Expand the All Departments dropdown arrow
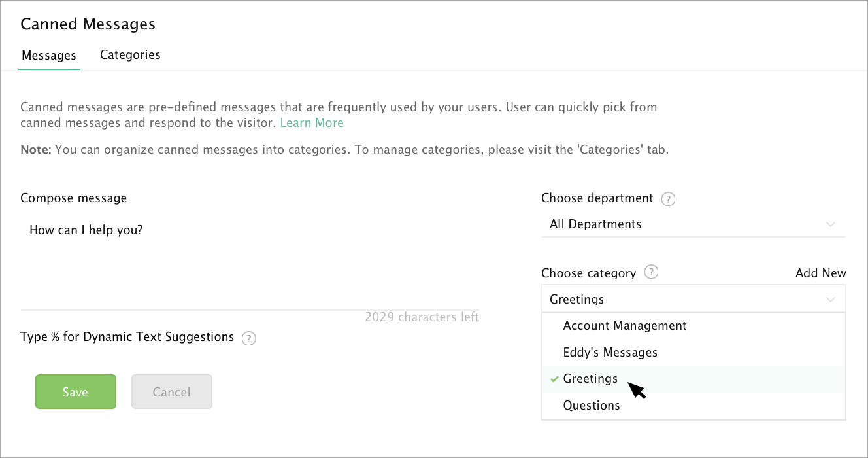Screen dimensions: 868x458 pos(831,224)
